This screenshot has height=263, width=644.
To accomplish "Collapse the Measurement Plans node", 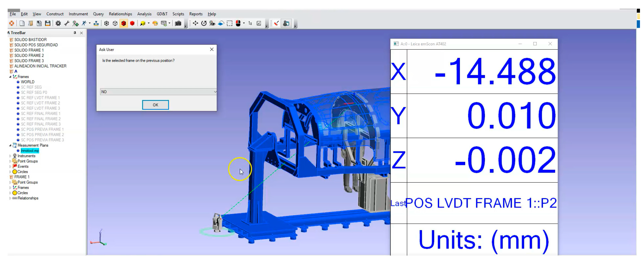I will tap(10, 145).
